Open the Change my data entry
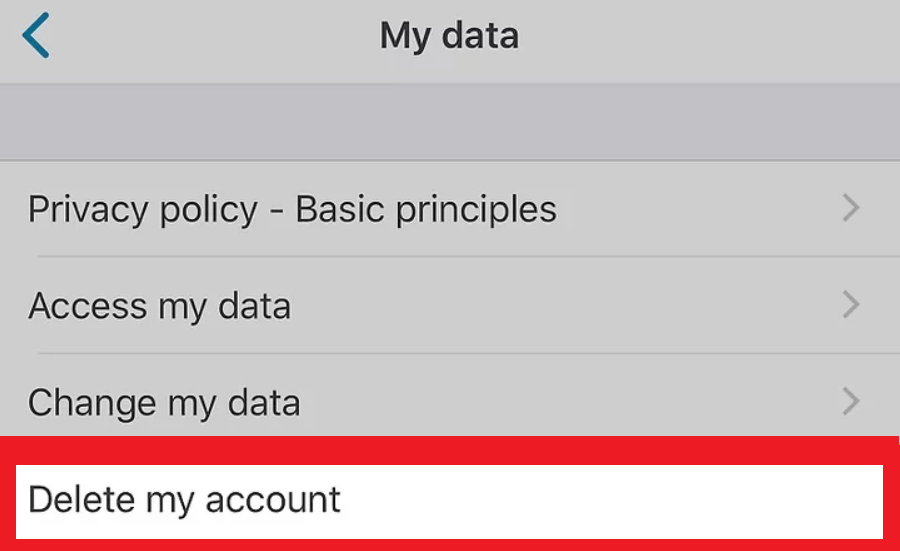This screenshot has width=900, height=551. tap(164, 403)
